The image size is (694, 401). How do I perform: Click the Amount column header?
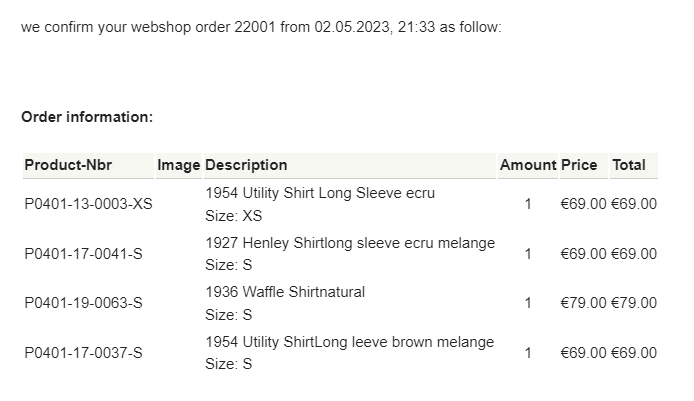(528, 165)
